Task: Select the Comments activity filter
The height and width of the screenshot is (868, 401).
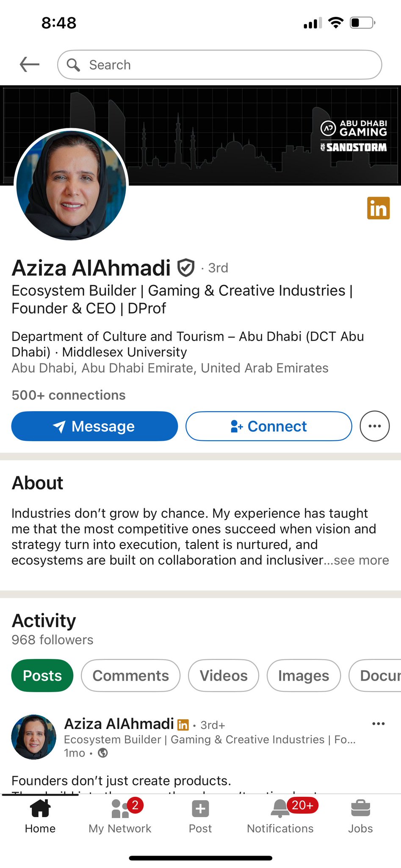Action: (130, 676)
